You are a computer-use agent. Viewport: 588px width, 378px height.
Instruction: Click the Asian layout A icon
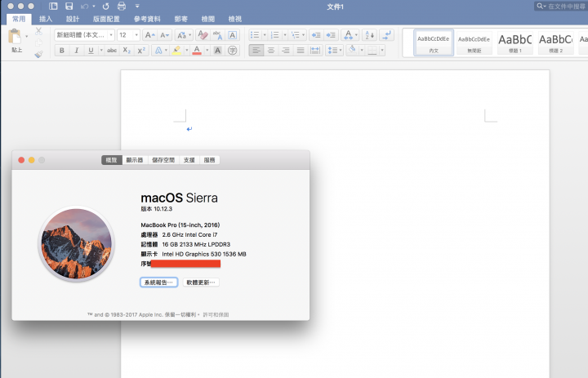[x=348, y=35]
